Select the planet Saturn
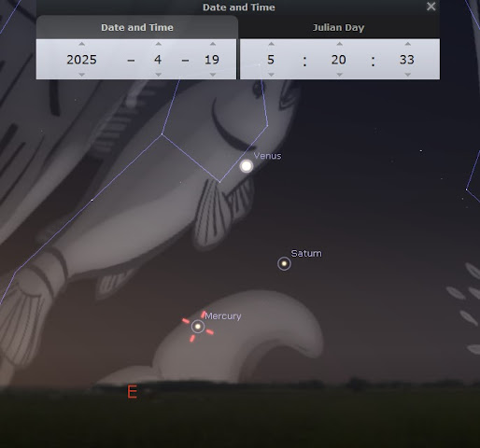 [284, 264]
